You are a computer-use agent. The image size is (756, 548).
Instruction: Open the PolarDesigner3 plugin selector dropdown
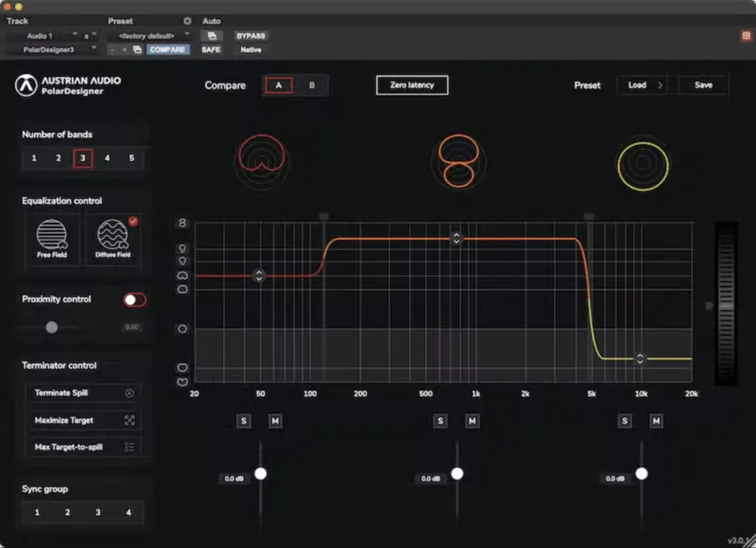(52, 50)
